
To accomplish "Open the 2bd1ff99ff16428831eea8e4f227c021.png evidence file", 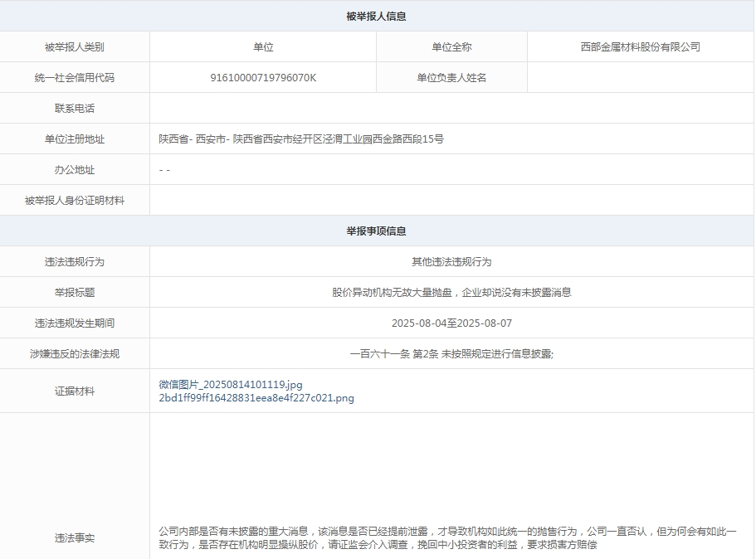I will pos(256,398).
